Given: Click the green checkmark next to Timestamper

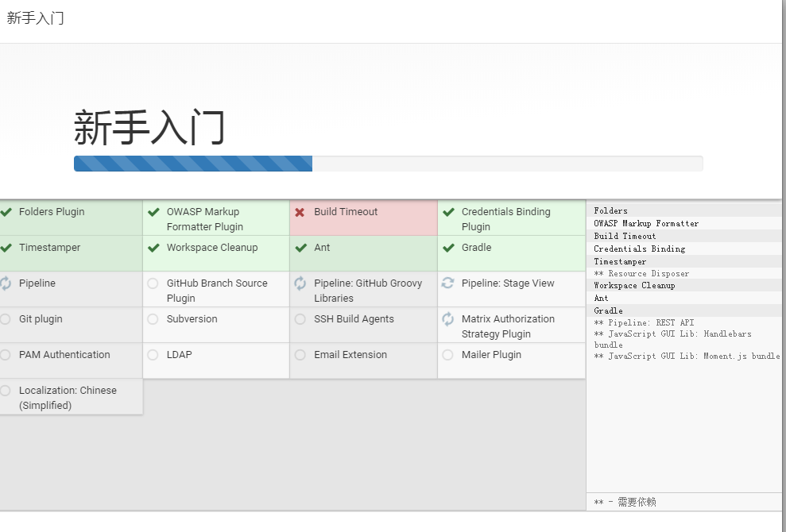Looking at the screenshot, I should pyautogui.click(x=6, y=248).
